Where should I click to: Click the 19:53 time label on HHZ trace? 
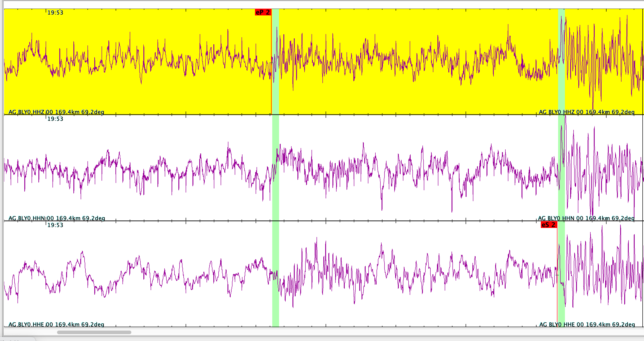click(55, 12)
